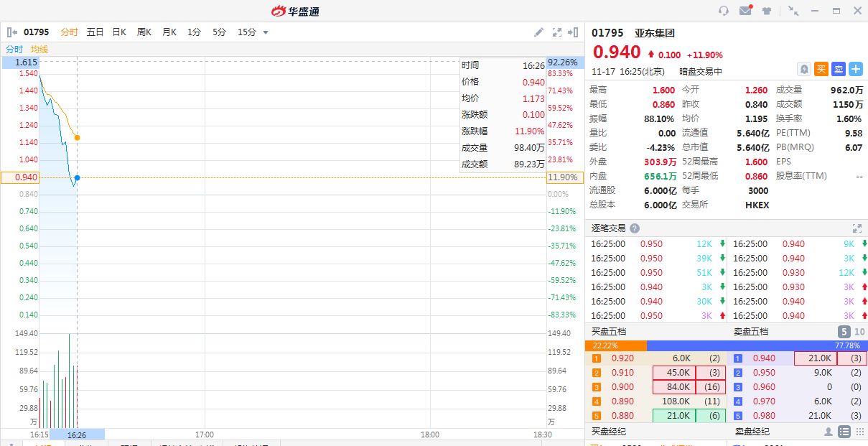Open help icon beside 逐笔交易

click(634, 228)
